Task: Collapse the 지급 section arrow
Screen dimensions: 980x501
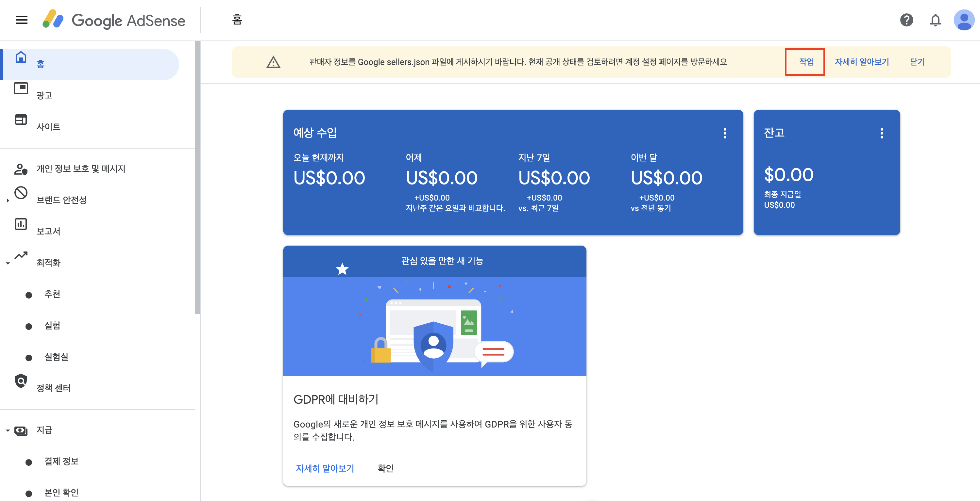Action: coord(8,431)
